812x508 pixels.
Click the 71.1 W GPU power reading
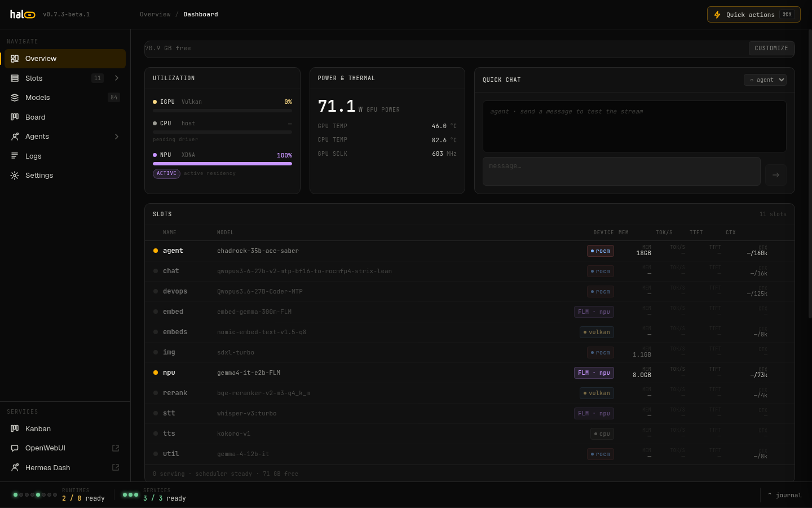pos(359,107)
